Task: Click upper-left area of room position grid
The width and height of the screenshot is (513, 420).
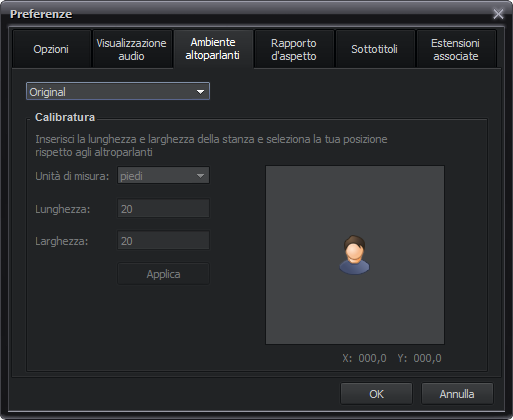Action: pos(310,210)
